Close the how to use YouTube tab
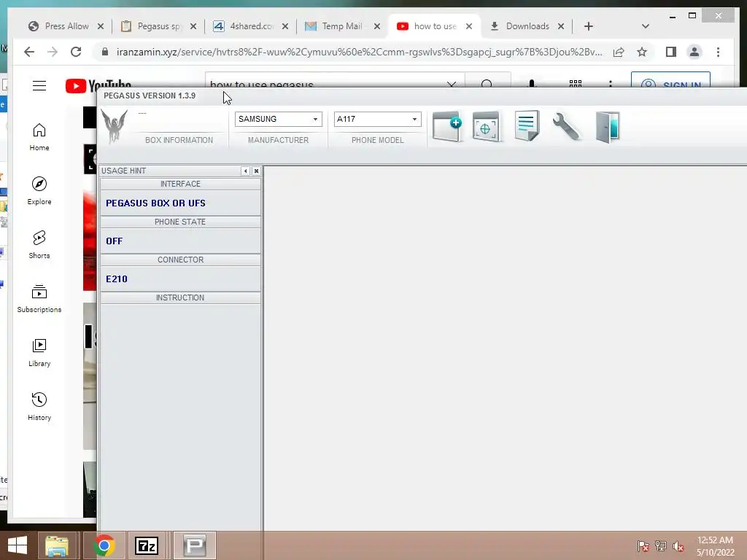Viewport: 747px width, 560px height. click(469, 27)
